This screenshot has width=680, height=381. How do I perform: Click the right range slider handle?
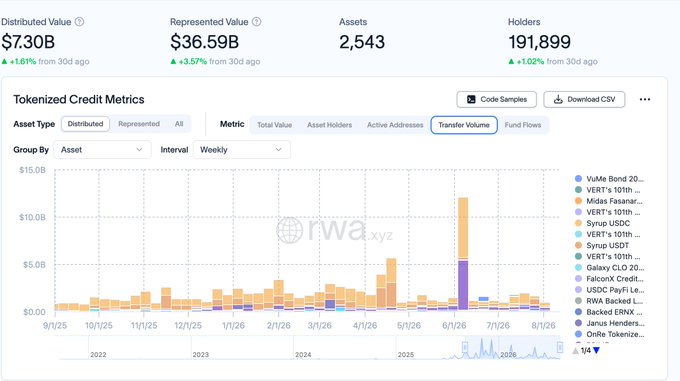pyautogui.click(x=560, y=347)
